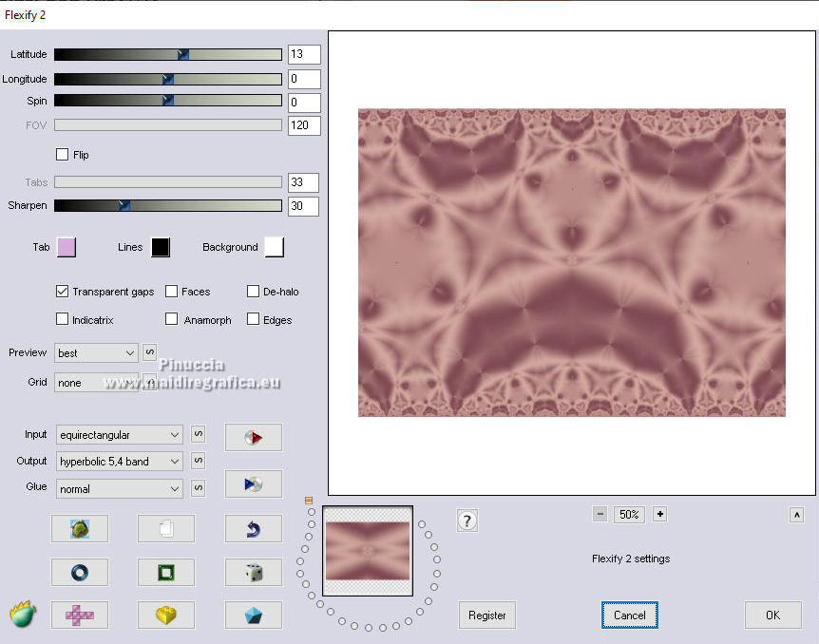Expand the Output hyperbolic 5,4 band dropdown
819x644 pixels.
(119, 462)
